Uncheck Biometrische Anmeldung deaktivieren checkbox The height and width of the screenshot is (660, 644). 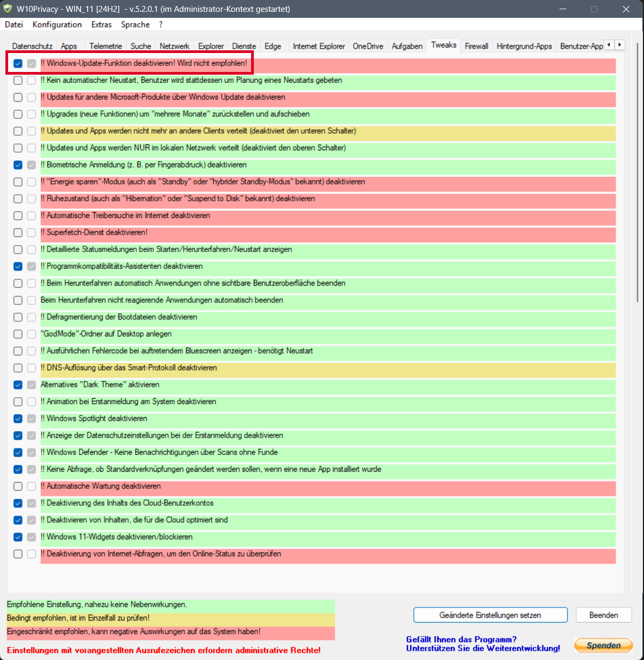[18, 165]
